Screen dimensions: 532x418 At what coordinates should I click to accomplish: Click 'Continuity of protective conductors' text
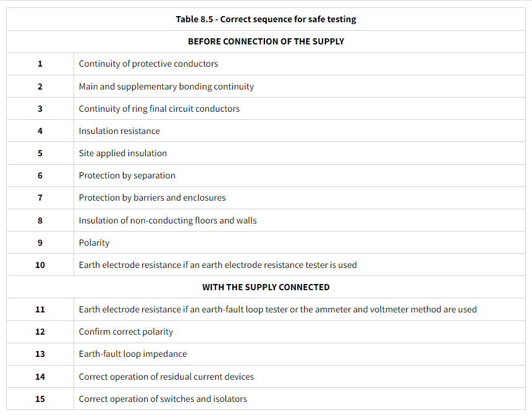point(148,64)
